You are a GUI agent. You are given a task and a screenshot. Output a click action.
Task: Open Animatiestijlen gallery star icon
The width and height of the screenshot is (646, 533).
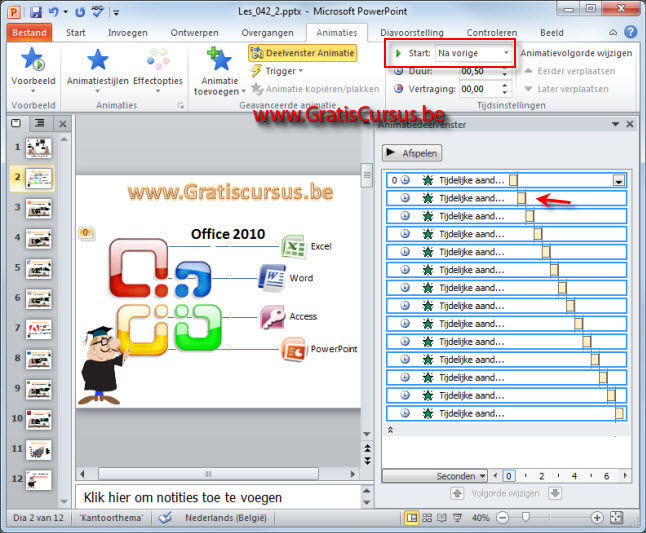(x=98, y=59)
